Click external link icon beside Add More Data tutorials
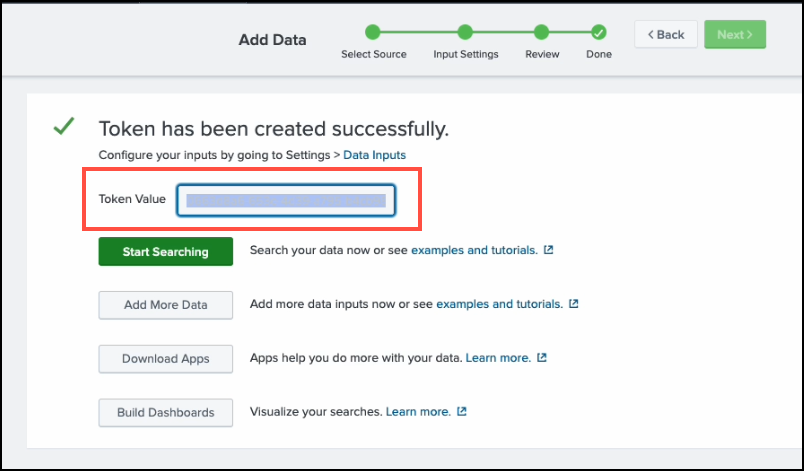804x471 pixels. click(x=573, y=304)
